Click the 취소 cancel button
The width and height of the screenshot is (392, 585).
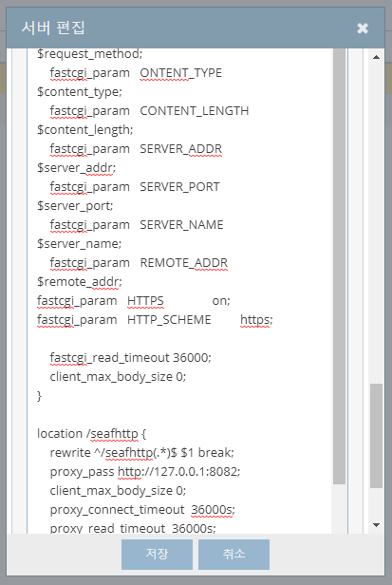tap(233, 554)
